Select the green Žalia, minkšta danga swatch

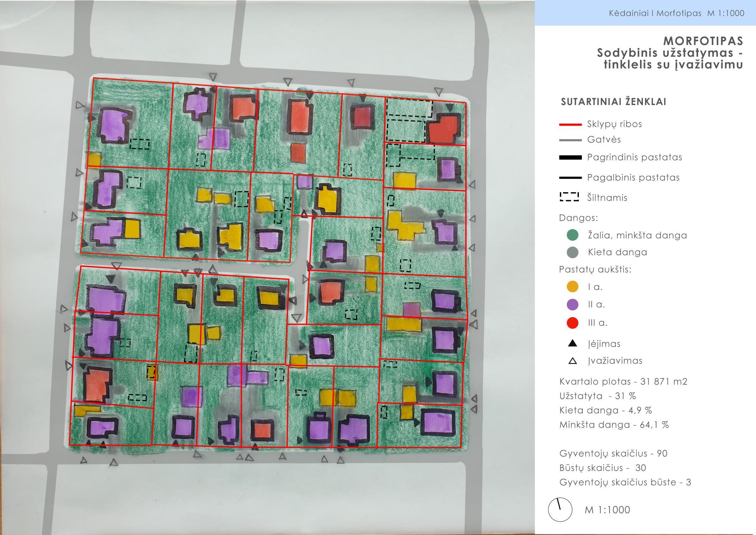point(572,235)
